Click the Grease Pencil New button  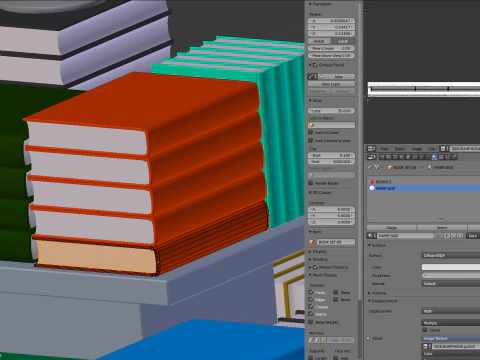pyautogui.click(x=337, y=77)
